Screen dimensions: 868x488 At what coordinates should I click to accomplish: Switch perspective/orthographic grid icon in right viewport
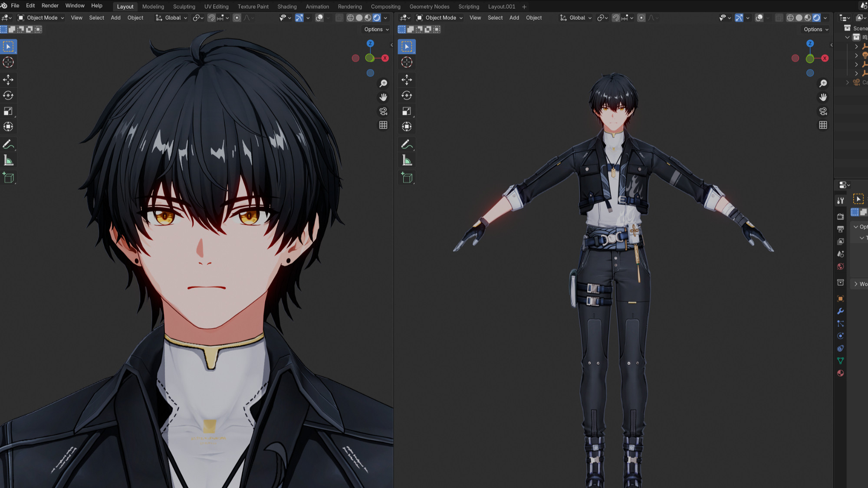click(x=823, y=125)
